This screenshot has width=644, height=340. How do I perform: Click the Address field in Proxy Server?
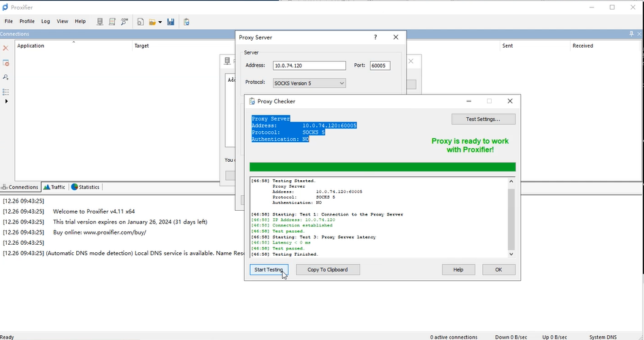[309, 65]
